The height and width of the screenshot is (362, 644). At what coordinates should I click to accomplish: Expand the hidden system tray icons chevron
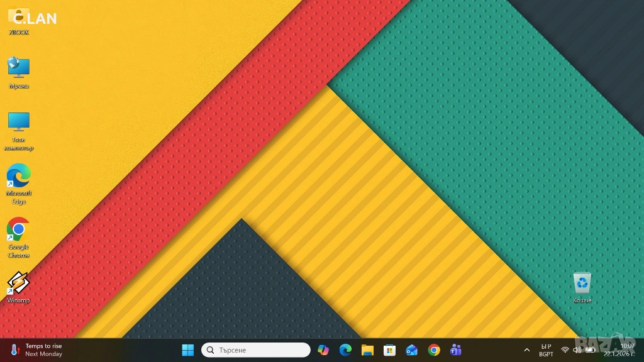coord(527,350)
